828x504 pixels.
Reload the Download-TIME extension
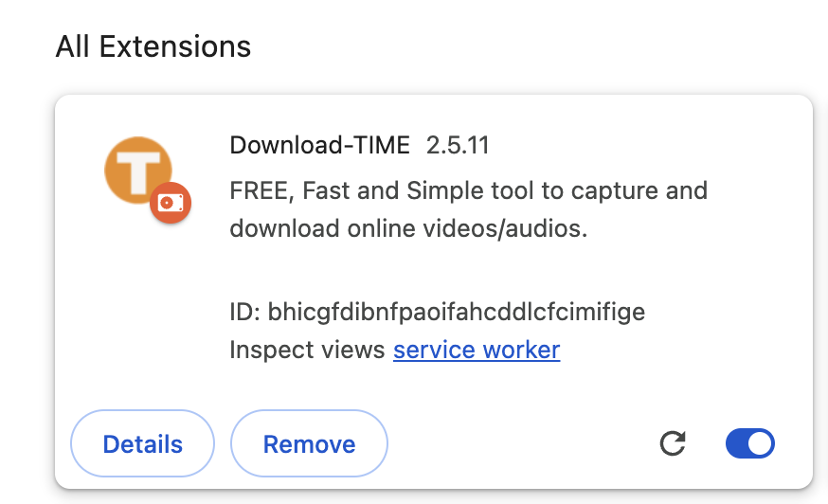(x=673, y=443)
